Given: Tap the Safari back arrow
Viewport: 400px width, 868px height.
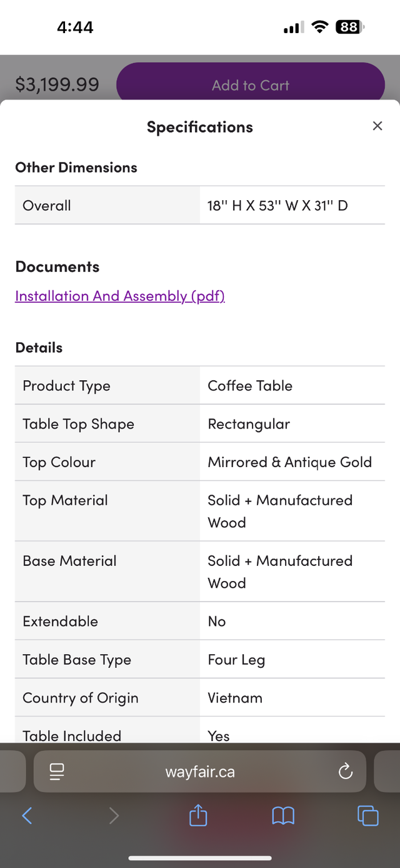Looking at the screenshot, I should point(27,815).
